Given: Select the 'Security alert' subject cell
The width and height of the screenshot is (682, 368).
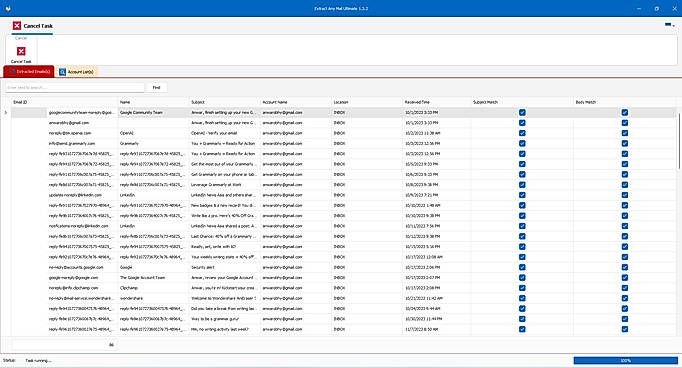Looking at the screenshot, I should point(225,268).
